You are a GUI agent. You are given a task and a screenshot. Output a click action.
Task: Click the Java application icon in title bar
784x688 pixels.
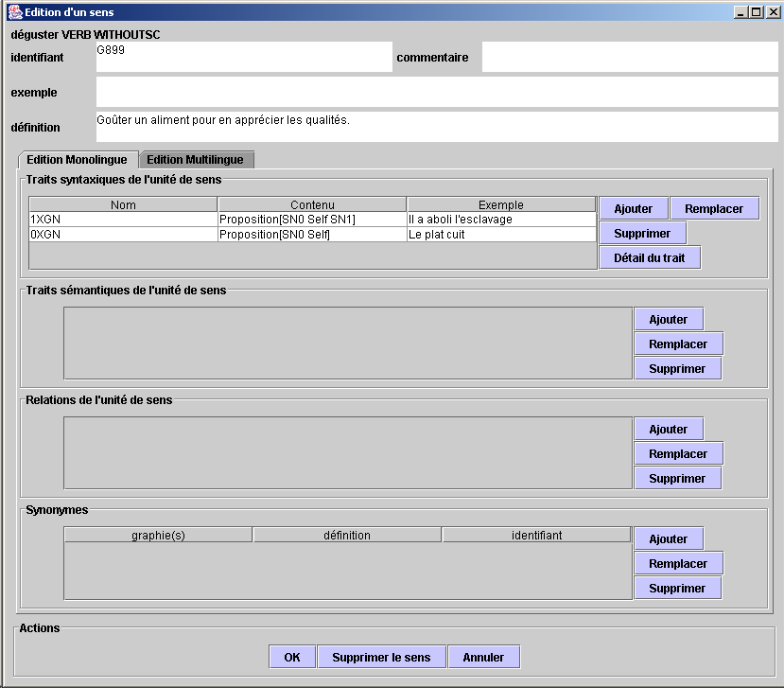(x=14, y=11)
